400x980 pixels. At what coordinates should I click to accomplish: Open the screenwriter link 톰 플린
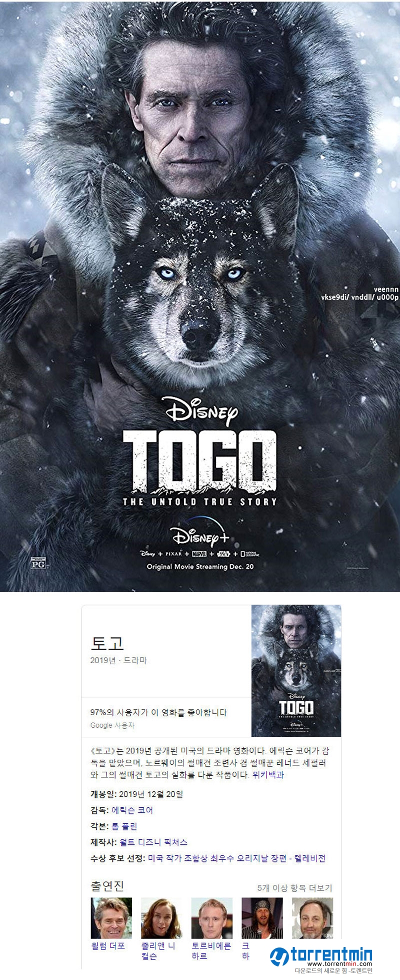coord(124,826)
